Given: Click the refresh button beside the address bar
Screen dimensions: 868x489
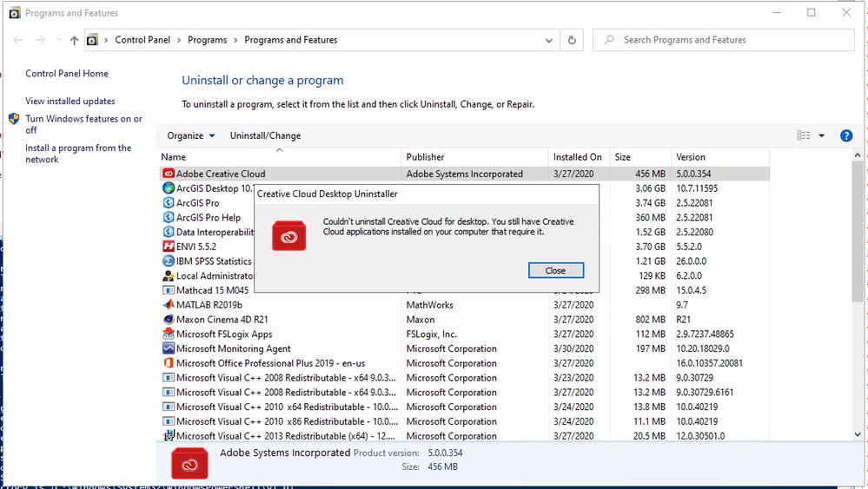Looking at the screenshot, I should coord(572,40).
